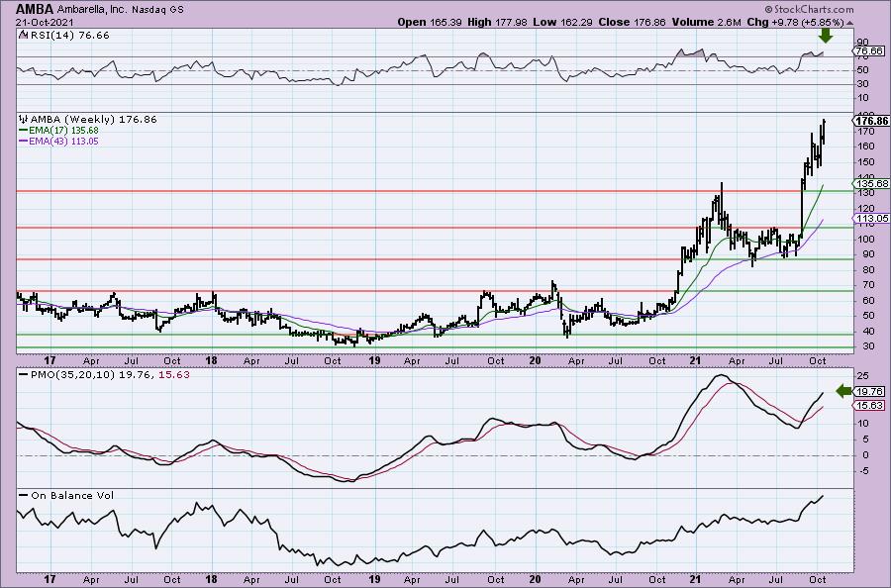Select the PMO(35,20,10) 19.76, 15.63 label

[x=110, y=375]
